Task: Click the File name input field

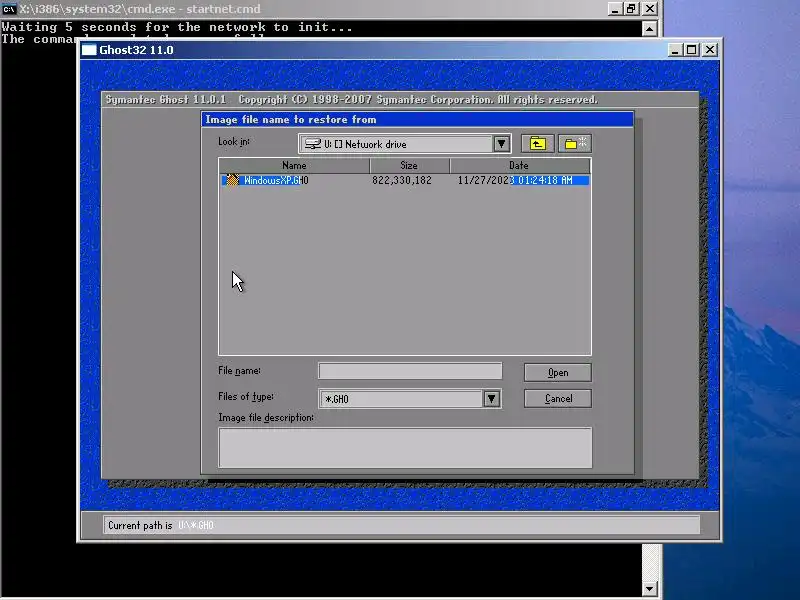Action: [410, 371]
